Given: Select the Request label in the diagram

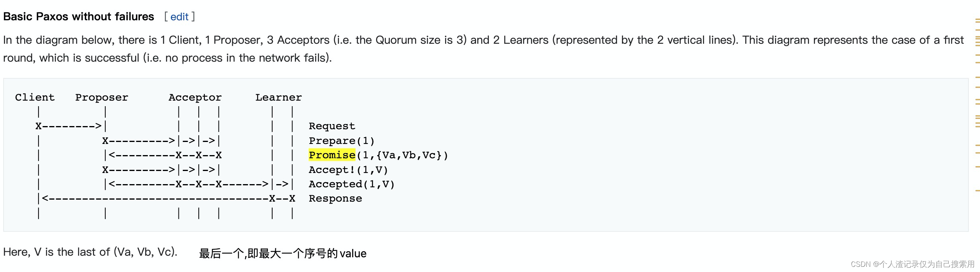Looking at the screenshot, I should [x=332, y=126].
